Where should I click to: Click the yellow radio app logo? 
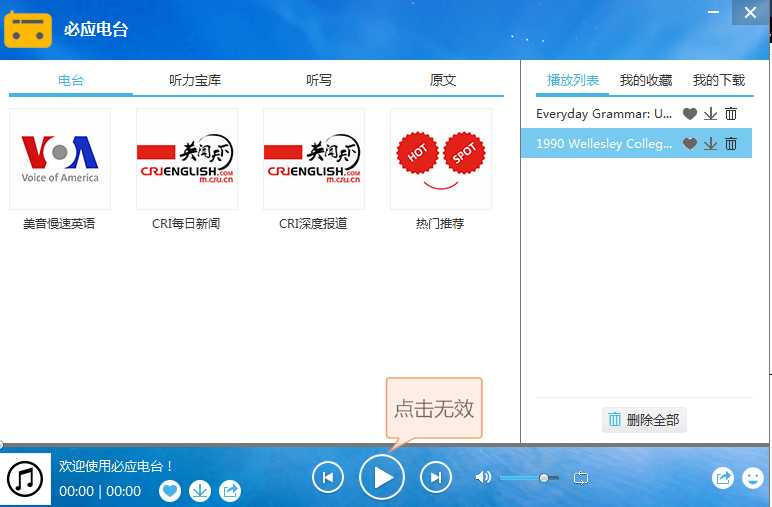28,30
